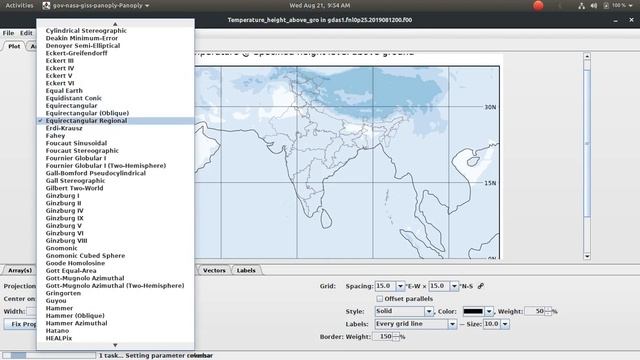Image resolution: width=640 pixels, height=360 pixels.
Task: Switch to the Array(s) tab
Action: pyautogui.click(x=20, y=270)
